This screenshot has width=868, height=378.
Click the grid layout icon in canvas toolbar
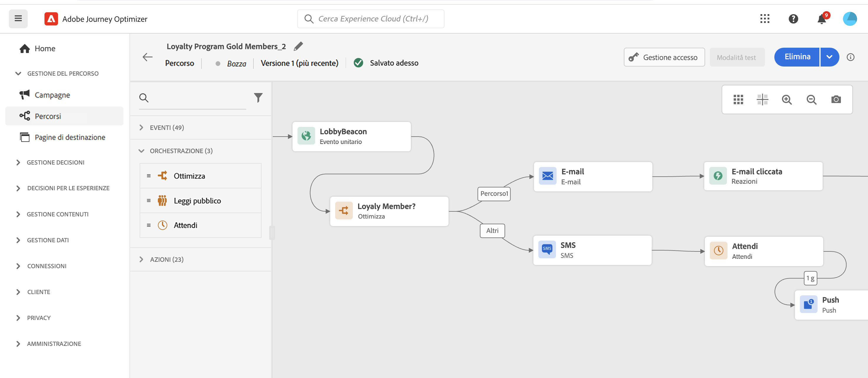pyautogui.click(x=738, y=100)
